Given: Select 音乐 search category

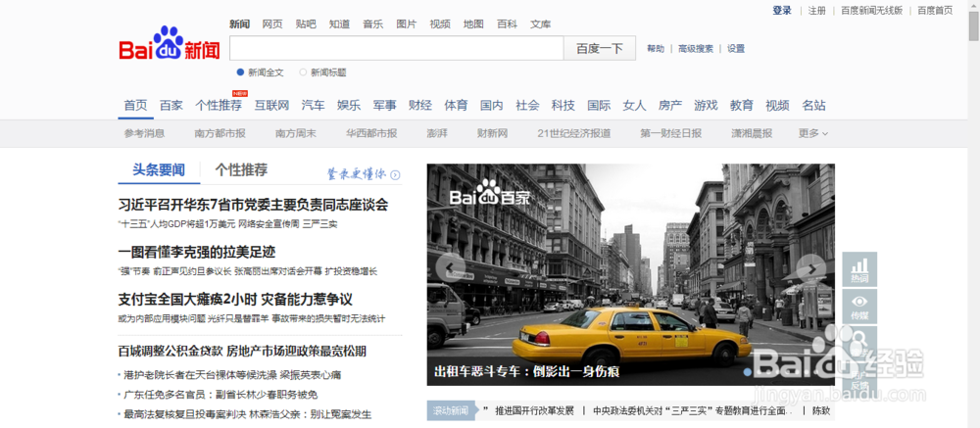Looking at the screenshot, I should click(x=373, y=24).
